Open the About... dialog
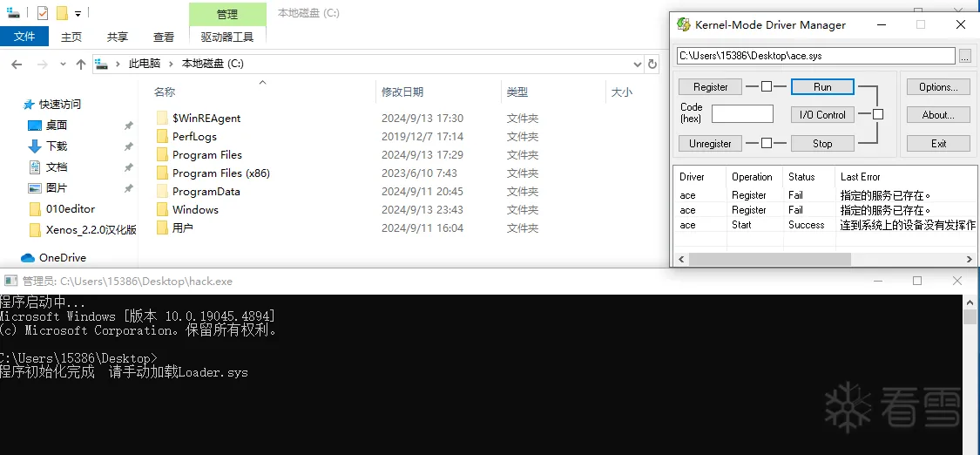Viewport: 980px width, 455px height. [x=938, y=114]
